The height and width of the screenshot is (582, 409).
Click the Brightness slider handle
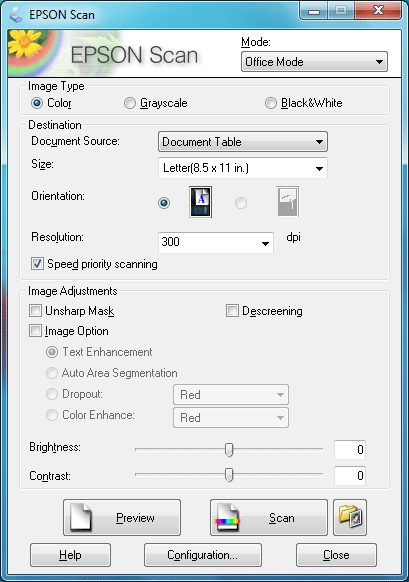[x=229, y=449]
